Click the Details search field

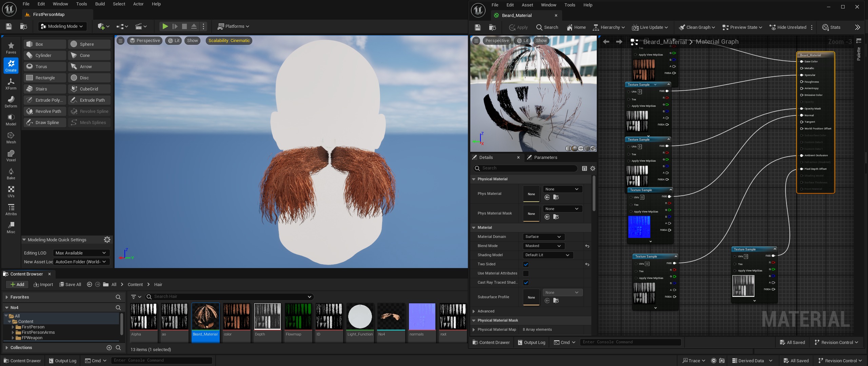coord(525,168)
